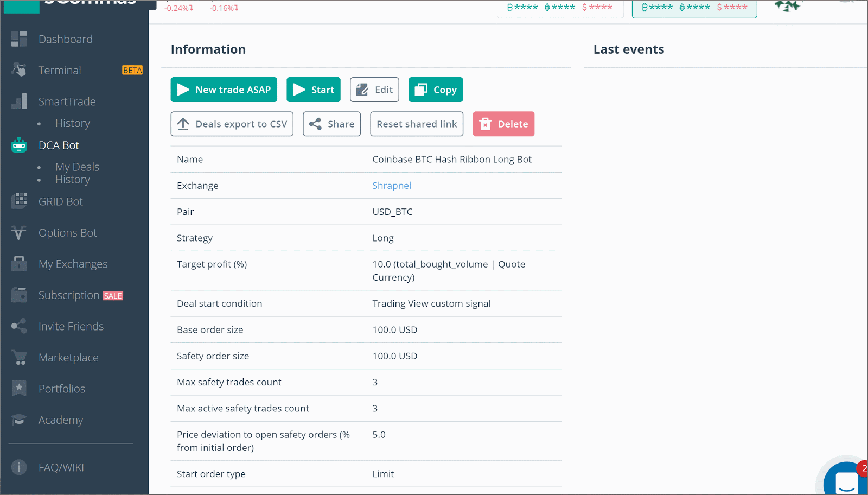Open GRID Bot section
The height and width of the screenshot is (495, 868).
click(x=19, y=201)
